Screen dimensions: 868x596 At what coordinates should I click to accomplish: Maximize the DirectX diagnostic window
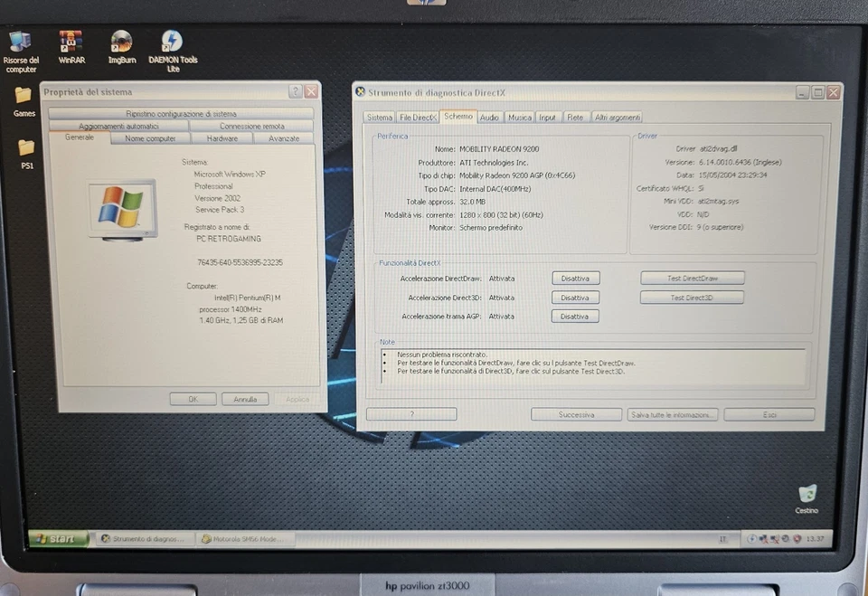(817, 92)
